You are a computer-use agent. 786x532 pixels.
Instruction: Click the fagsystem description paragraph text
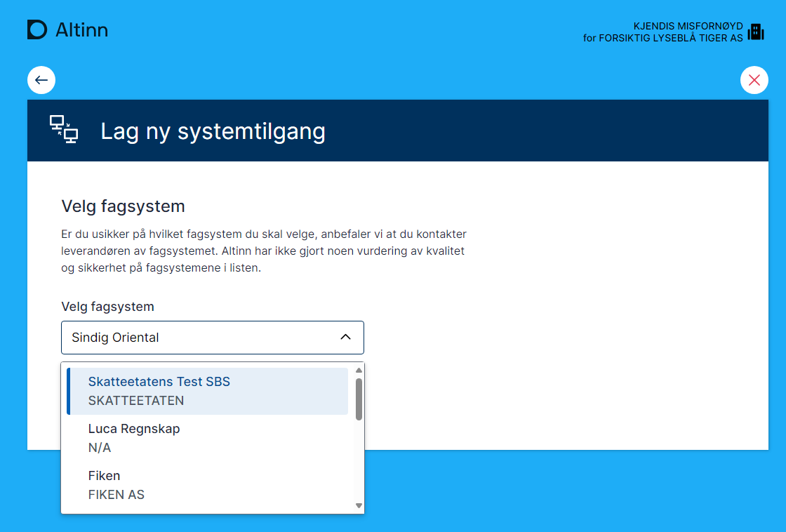pyautogui.click(x=263, y=251)
